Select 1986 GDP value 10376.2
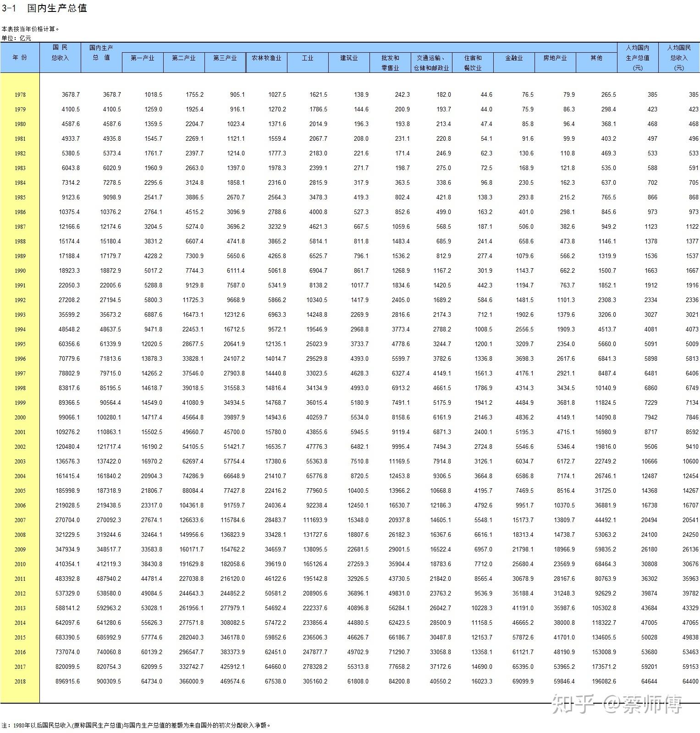The width and height of the screenshot is (700, 733). 110,212
